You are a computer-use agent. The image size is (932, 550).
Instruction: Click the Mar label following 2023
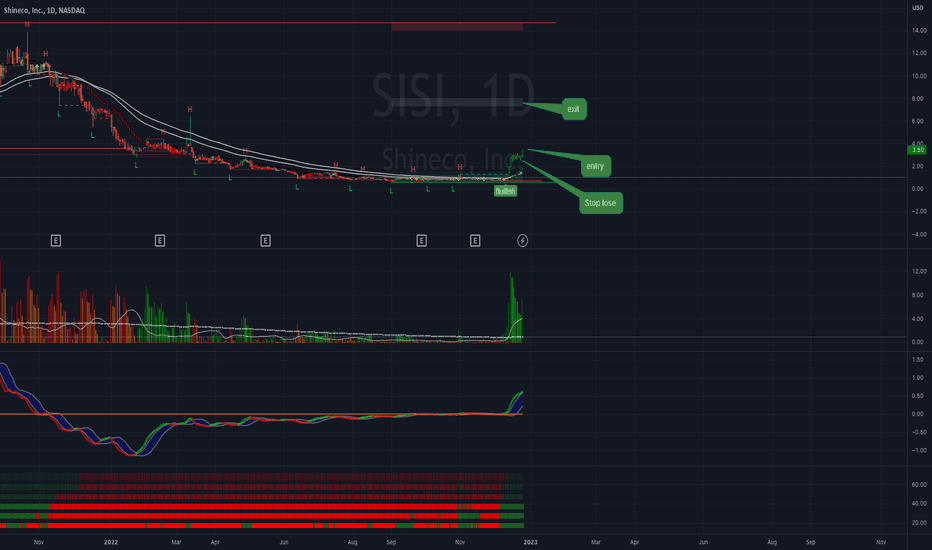click(596, 542)
